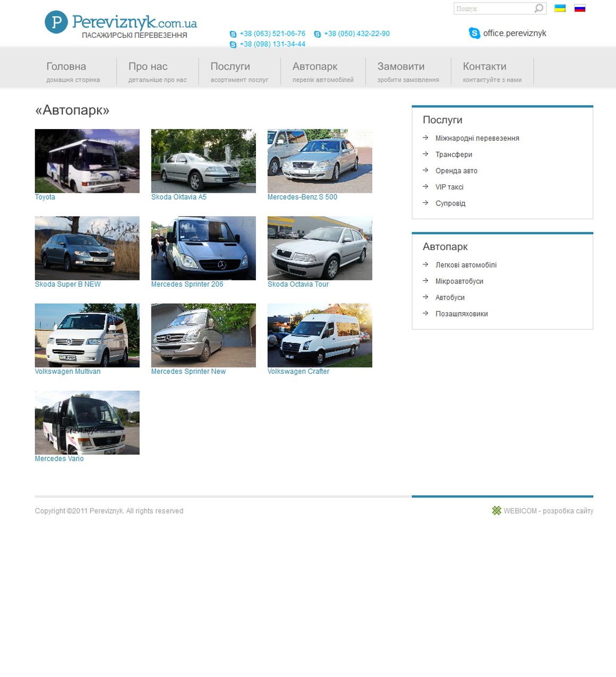The image size is (616, 677).
Task: Click the Pereviznyk logo icon
Action: (x=56, y=22)
